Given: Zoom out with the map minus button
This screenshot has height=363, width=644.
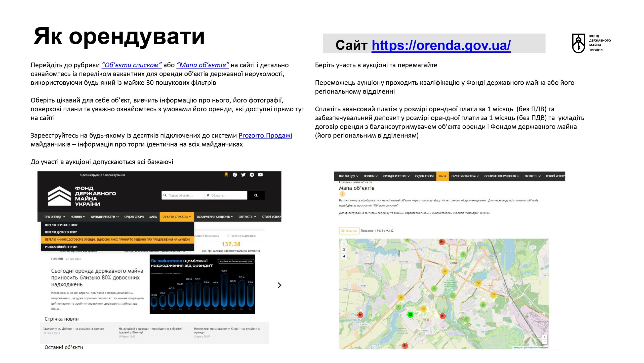Looking at the screenshot, I should 545,342.
